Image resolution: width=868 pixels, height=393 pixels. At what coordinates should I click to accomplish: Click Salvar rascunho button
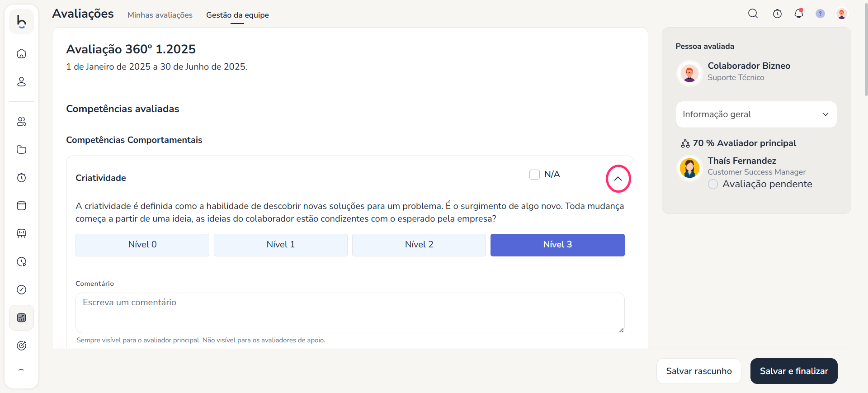coord(698,371)
